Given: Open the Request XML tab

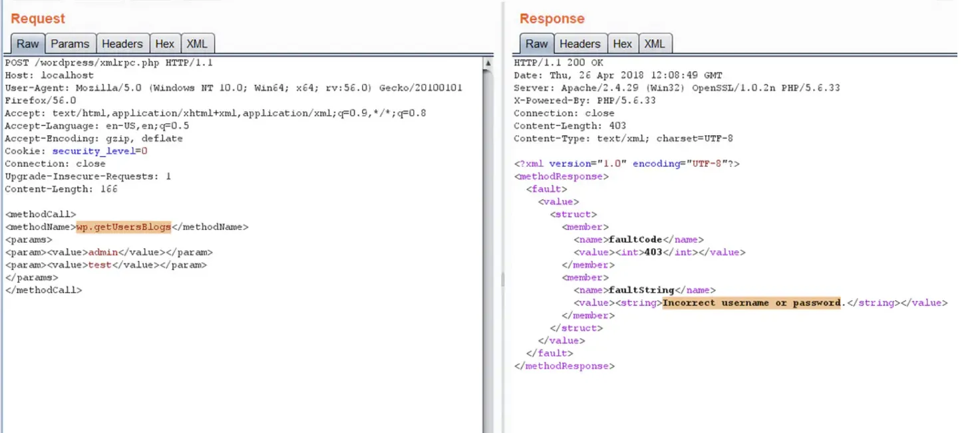Looking at the screenshot, I should click(x=197, y=44).
